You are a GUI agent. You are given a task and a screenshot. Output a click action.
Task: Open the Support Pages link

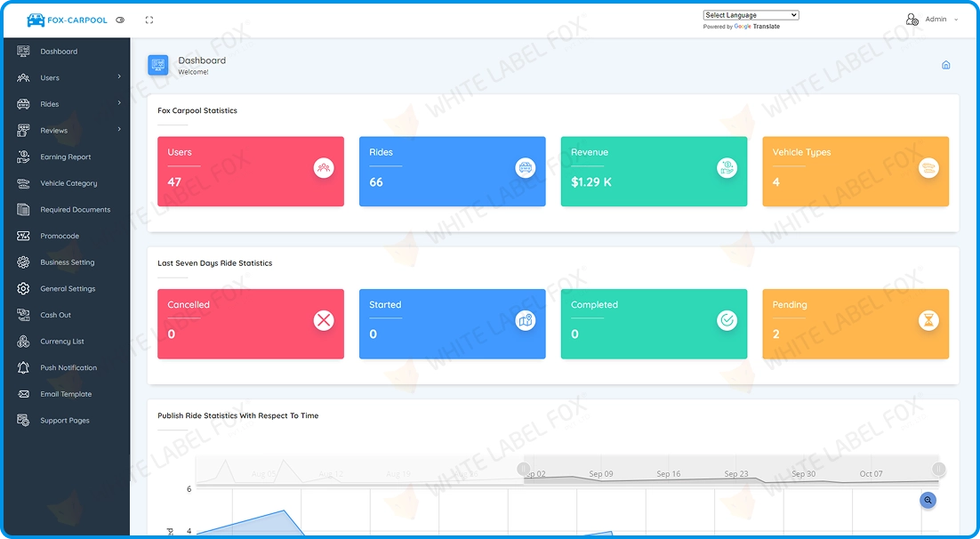[65, 420]
